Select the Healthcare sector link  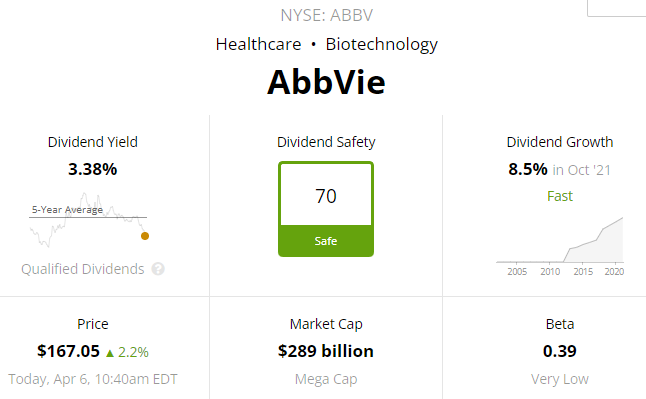coord(258,44)
